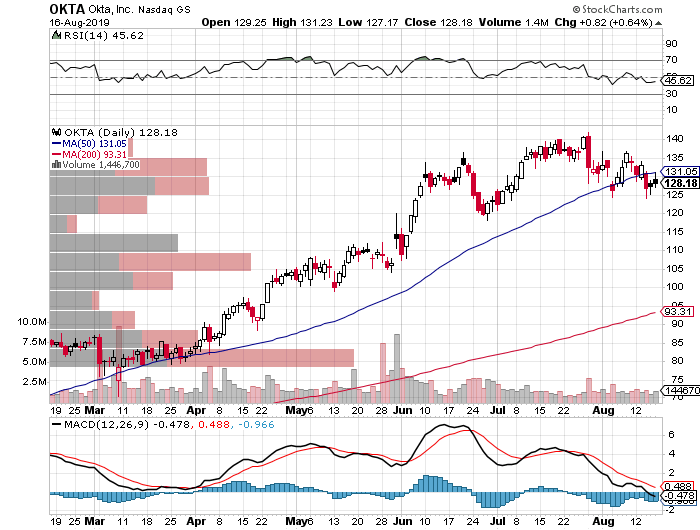The width and height of the screenshot is (700, 530).
Task: Click the Jul label on price chart date axis
Action: (x=497, y=410)
